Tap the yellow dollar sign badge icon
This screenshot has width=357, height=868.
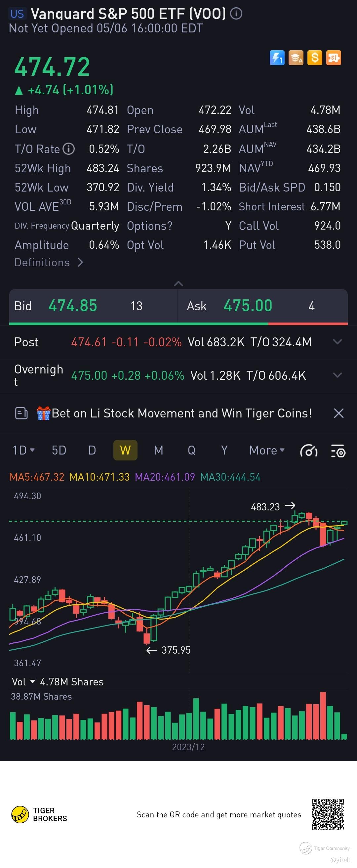pyautogui.click(x=315, y=58)
